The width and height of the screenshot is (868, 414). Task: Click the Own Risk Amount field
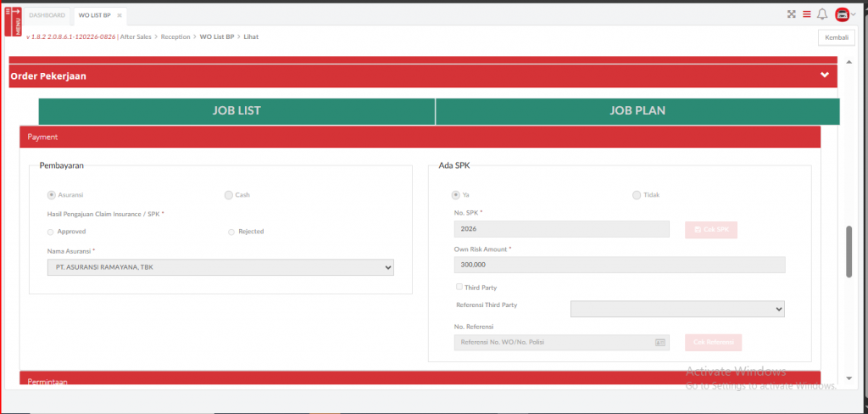(620, 265)
